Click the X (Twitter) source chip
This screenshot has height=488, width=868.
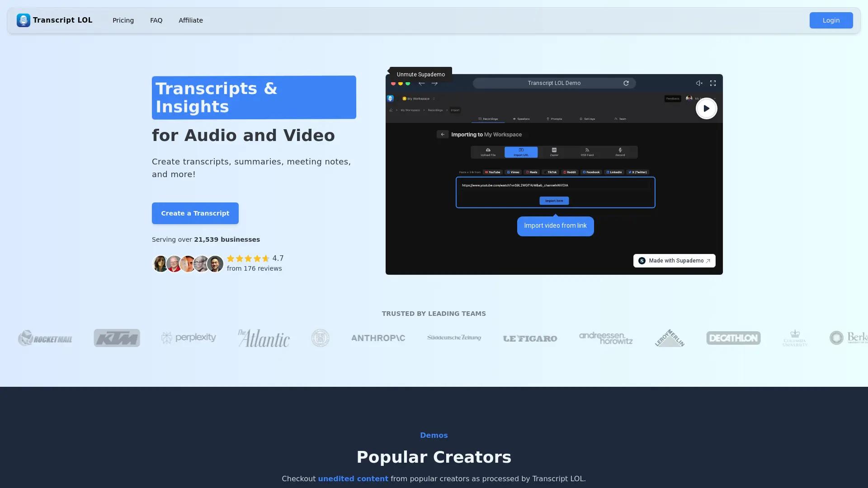coord(638,172)
